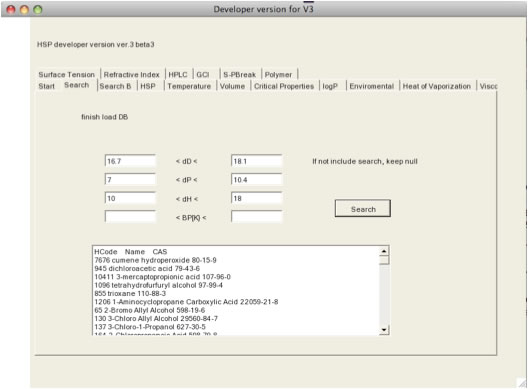Open the Critical Properties tab

(x=284, y=86)
